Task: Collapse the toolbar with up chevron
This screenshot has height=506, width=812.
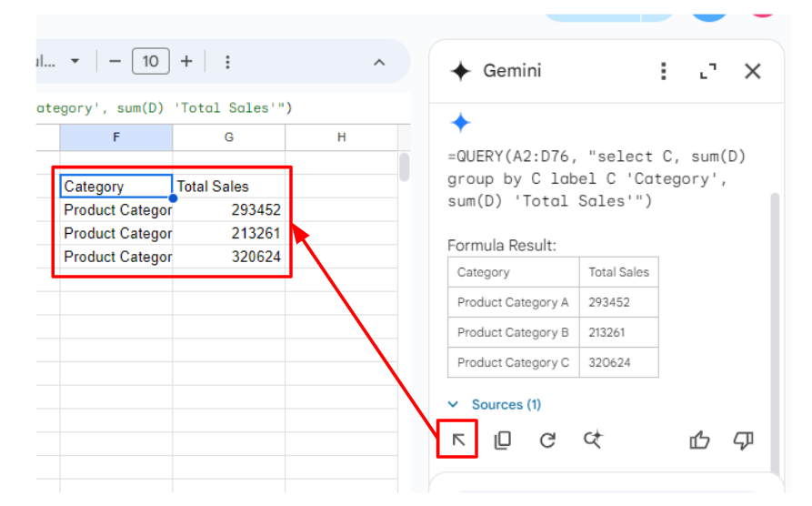Action: pos(379,63)
